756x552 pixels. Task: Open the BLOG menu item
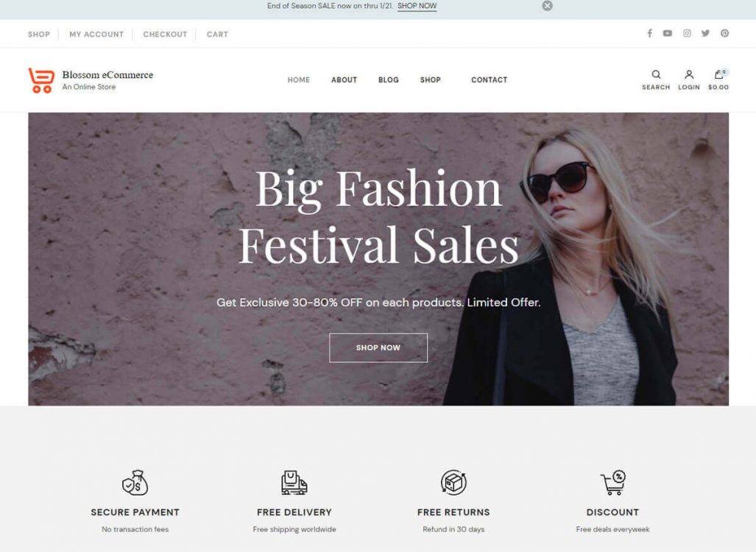pos(389,80)
